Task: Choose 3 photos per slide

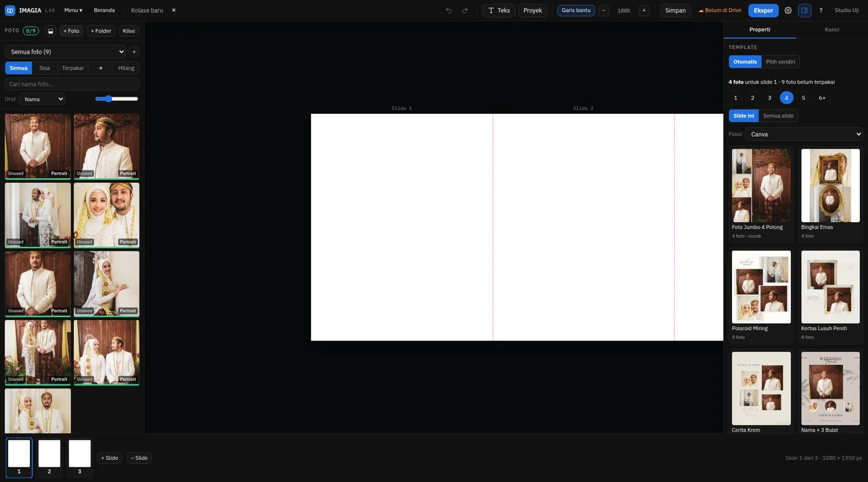Action: pyautogui.click(x=769, y=98)
